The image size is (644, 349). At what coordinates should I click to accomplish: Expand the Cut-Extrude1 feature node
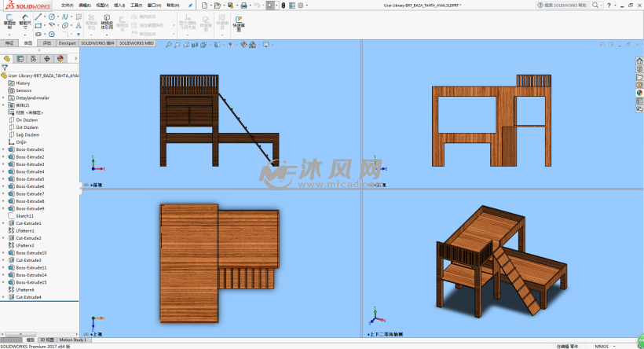coord(3,223)
